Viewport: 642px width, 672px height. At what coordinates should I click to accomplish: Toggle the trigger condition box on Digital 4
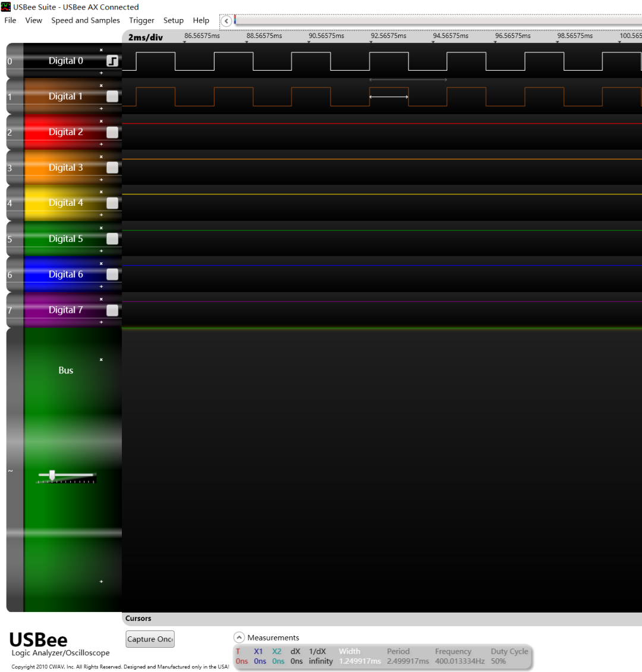(x=112, y=203)
